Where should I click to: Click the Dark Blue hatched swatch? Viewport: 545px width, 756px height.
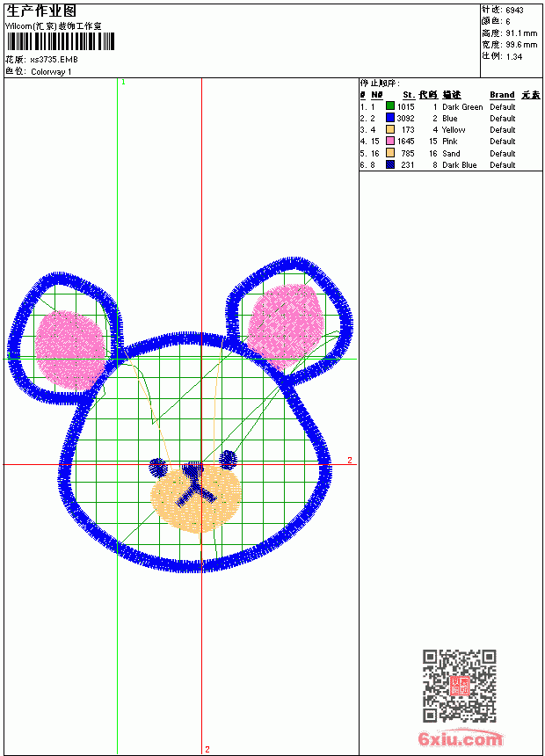coord(390,164)
